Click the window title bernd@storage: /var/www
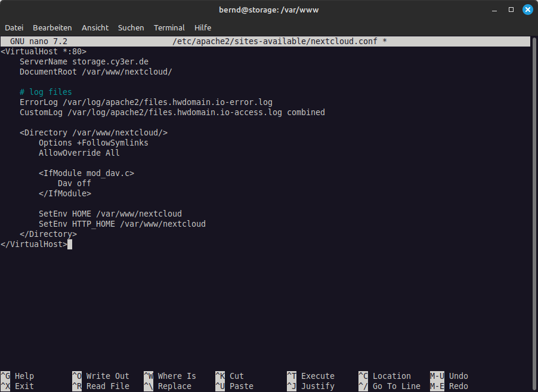 pyautogui.click(x=269, y=10)
